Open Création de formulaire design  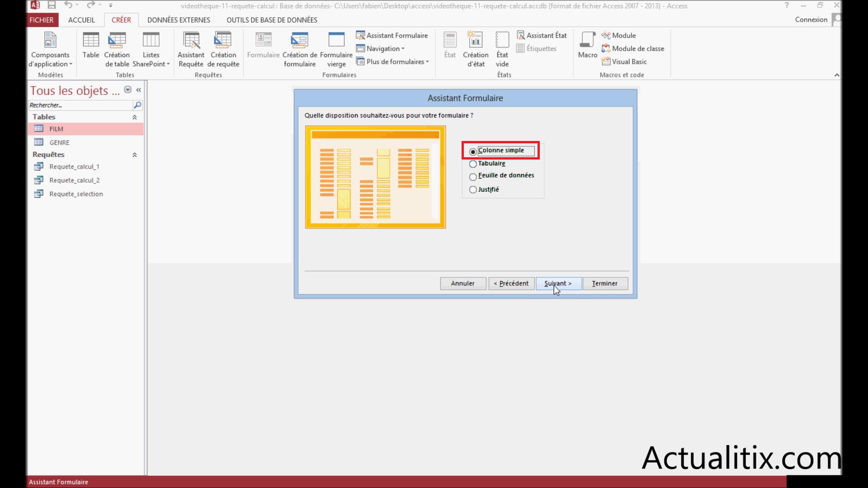coord(300,49)
